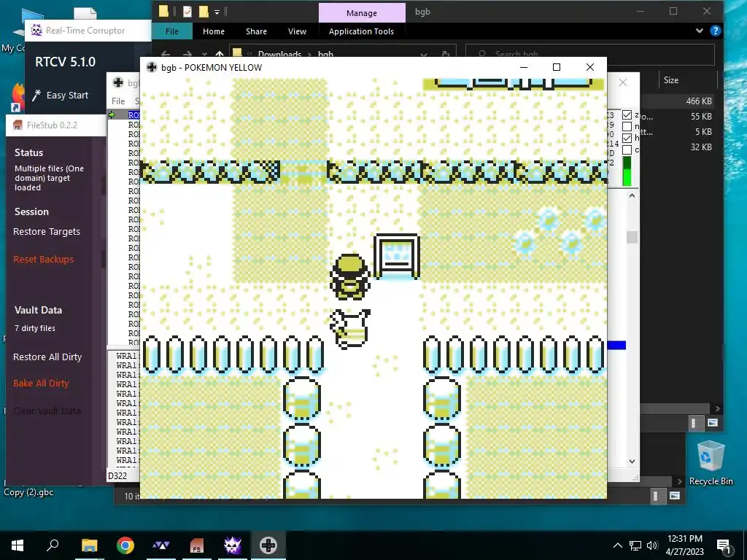Click the network tray icon
This screenshot has width=747, height=560.
click(x=635, y=545)
